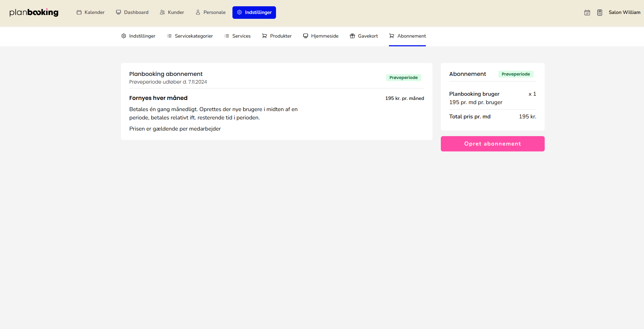Click the planbooking logo
The image size is (644, 329).
(34, 13)
